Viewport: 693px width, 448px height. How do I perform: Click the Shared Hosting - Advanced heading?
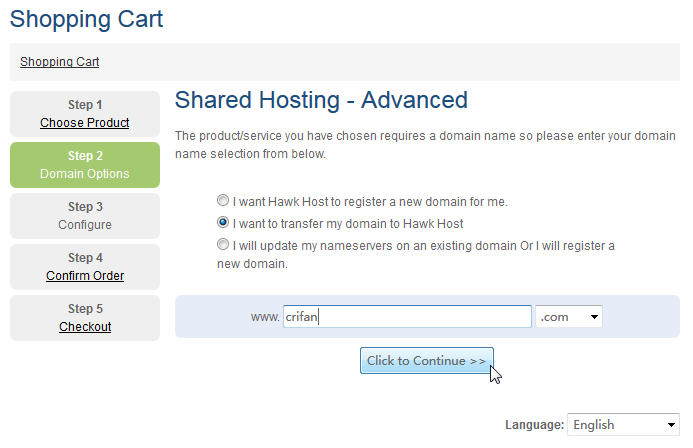[x=321, y=100]
